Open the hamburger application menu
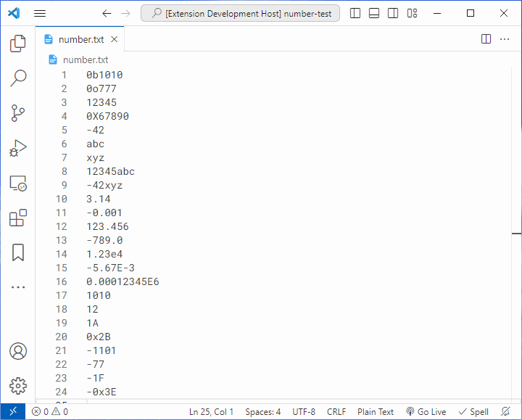 pos(40,13)
